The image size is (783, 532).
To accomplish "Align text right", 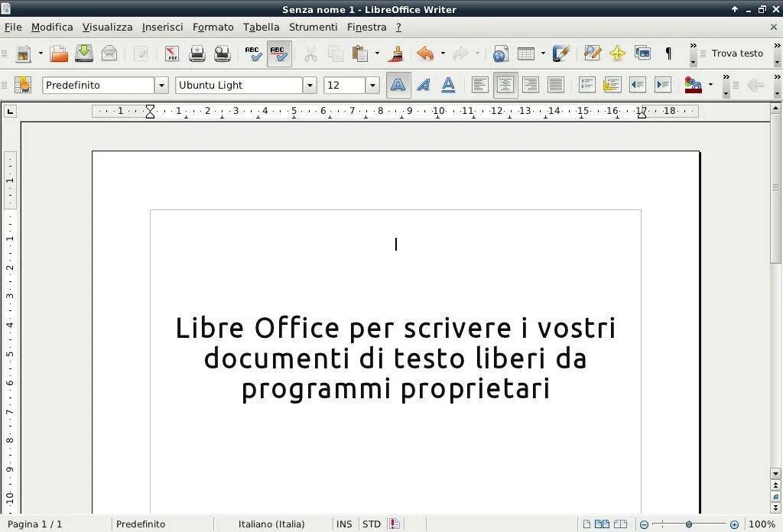I will tap(531, 86).
